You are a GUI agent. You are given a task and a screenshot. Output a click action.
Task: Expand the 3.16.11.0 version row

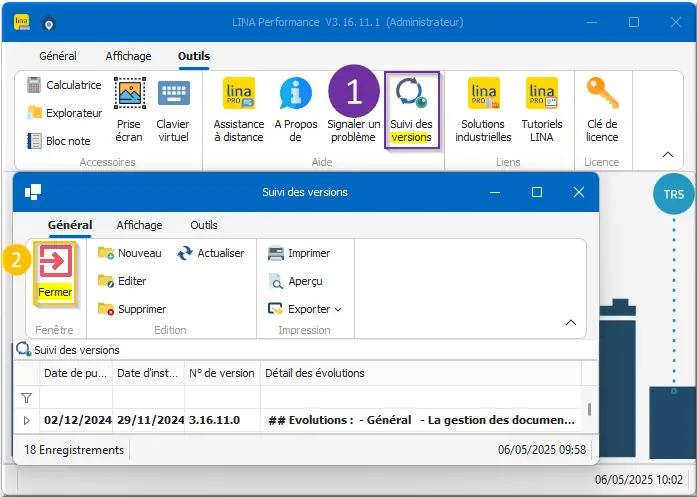[x=27, y=420]
